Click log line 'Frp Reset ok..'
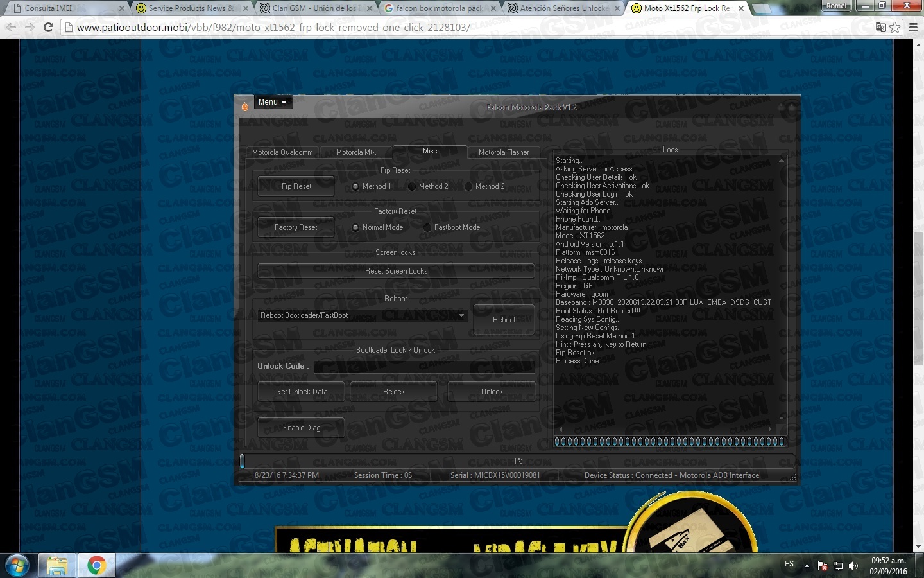Screen dimensions: 924x578 [x=577, y=353]
